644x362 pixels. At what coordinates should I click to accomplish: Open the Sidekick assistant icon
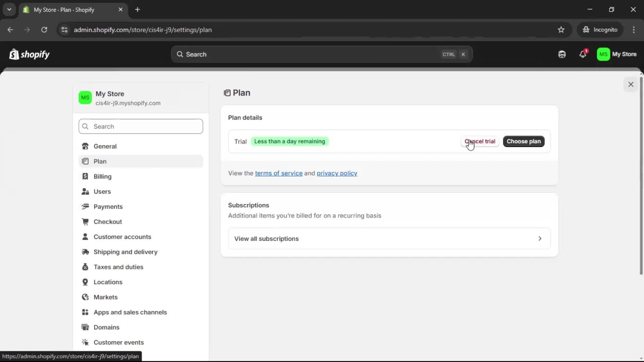coord(562,54)
